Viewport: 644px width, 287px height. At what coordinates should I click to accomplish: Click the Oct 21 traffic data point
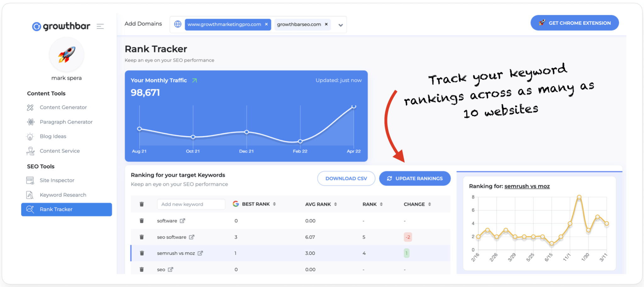tap(193, 137)
